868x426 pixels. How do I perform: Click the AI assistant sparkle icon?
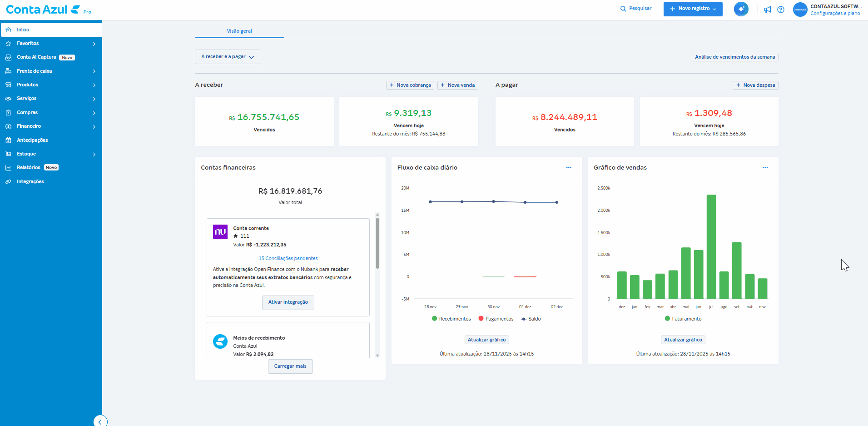[741, 9]
